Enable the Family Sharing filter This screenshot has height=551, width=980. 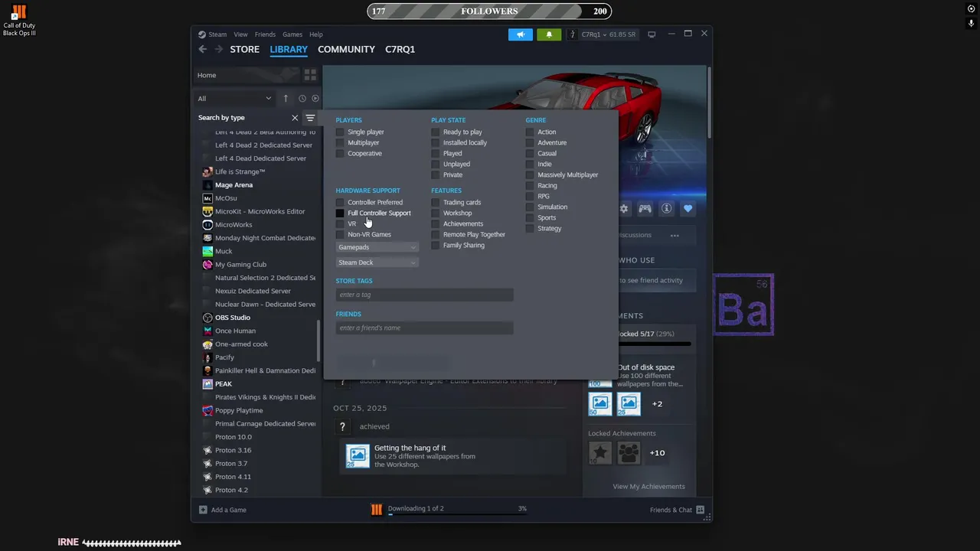click(x=435, y=245)
